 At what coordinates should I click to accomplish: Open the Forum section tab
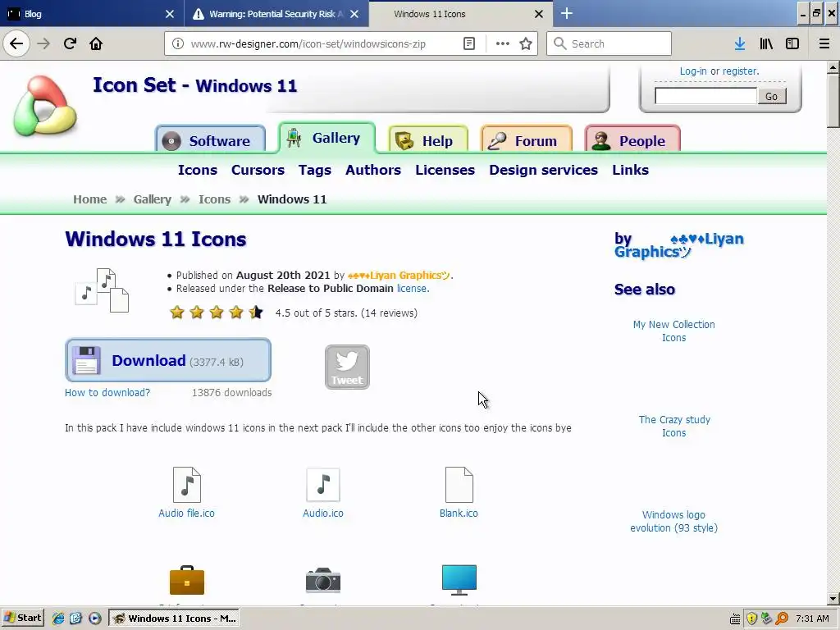point(527,139)
